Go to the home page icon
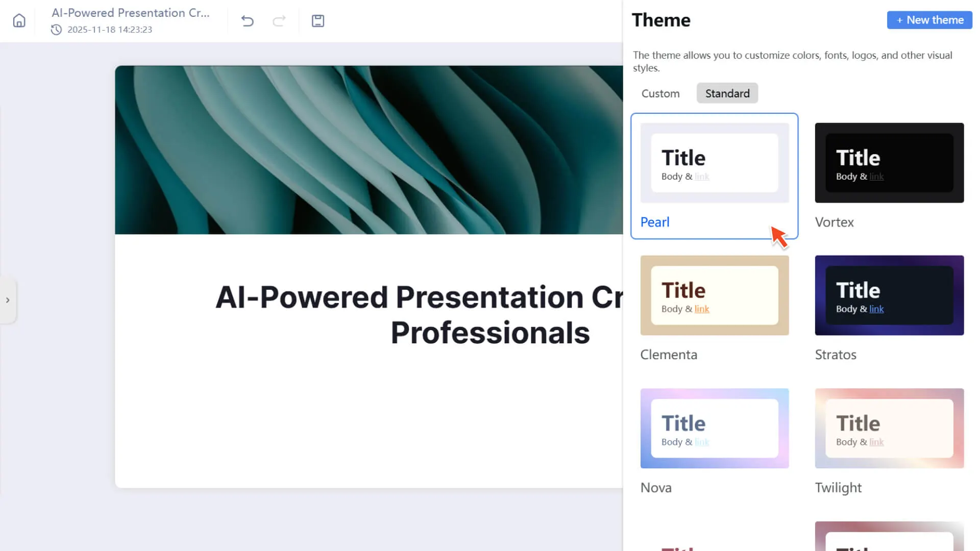Viewport: 980px width, 551px height. tap(19, 21)
